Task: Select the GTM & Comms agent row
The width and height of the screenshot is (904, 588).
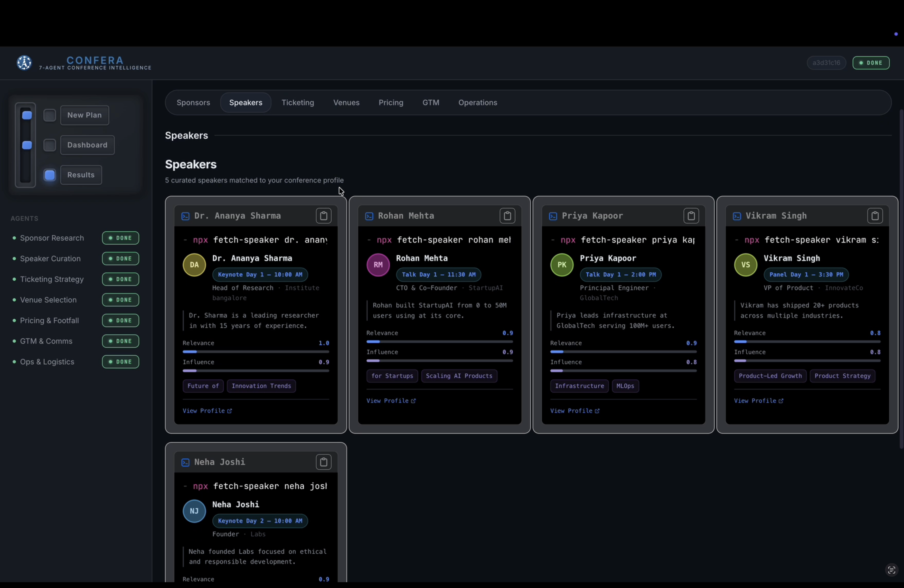Action: 75,341
